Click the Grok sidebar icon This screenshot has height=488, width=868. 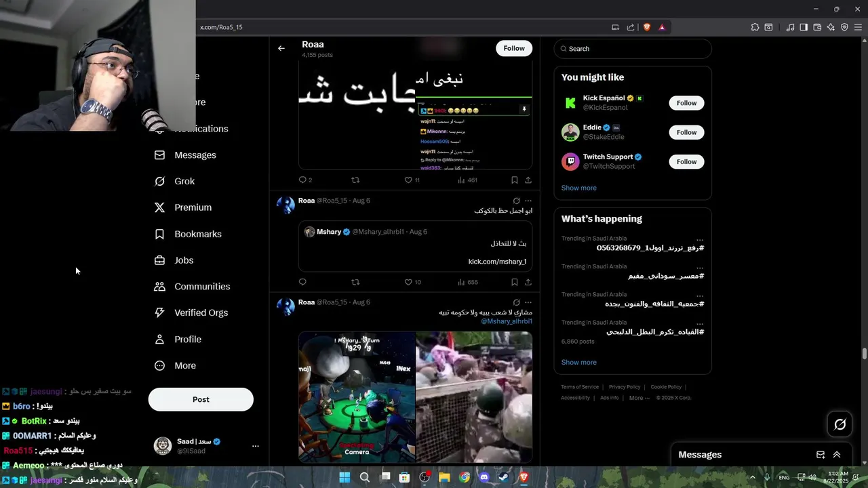click(x=159, y=182)
